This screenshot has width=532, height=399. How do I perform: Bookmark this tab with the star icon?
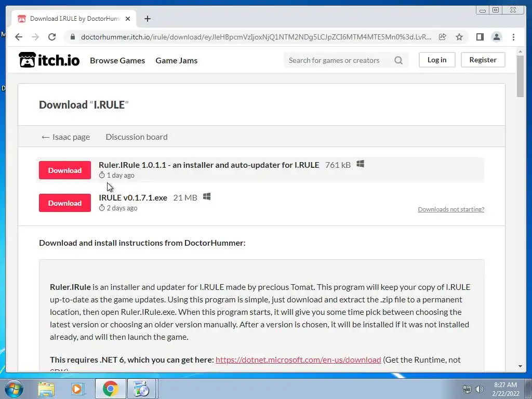pyautogui.click(x=459, y=37)
